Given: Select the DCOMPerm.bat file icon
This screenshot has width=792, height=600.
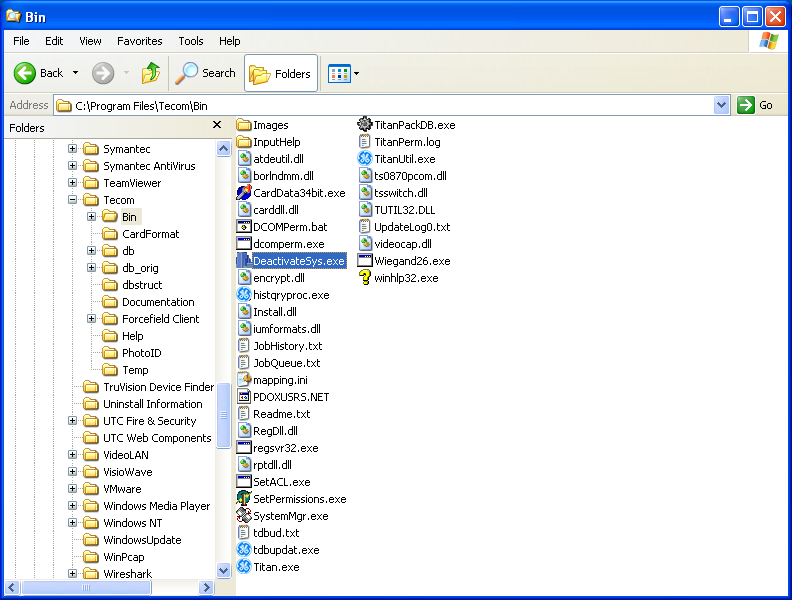Looking at the screenshot, I should 244,227.
